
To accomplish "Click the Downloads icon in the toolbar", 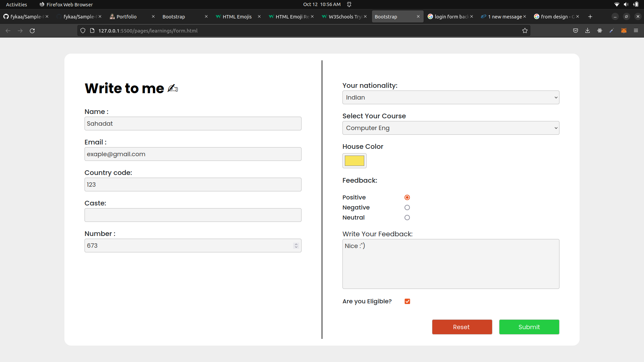I will 588,31.
